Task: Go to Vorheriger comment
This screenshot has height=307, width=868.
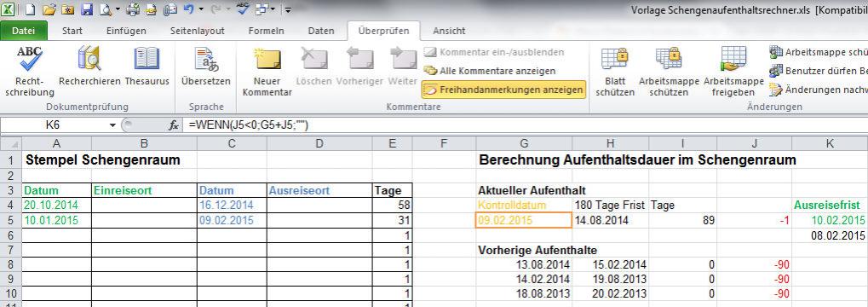Action: coord(359,67)
